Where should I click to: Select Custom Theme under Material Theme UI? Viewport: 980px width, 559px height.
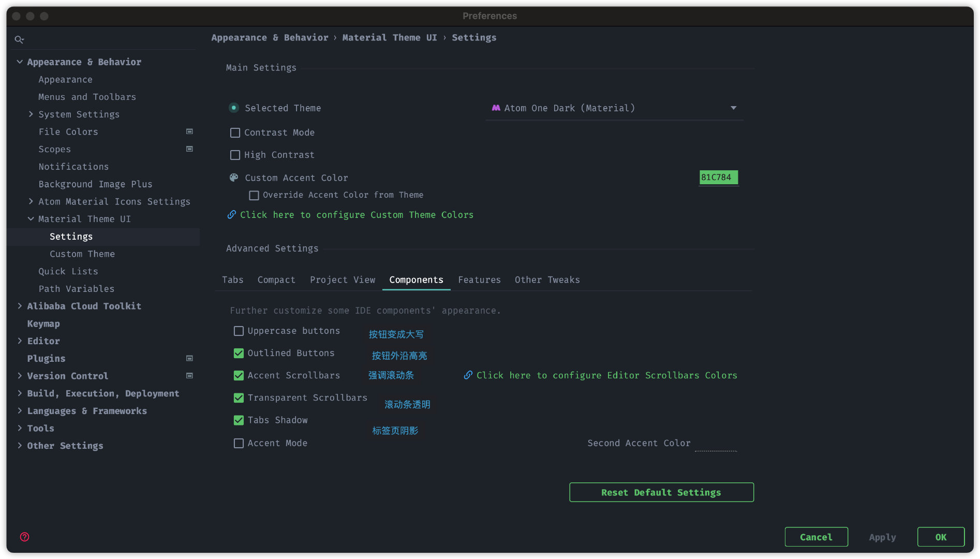[82, 254]
